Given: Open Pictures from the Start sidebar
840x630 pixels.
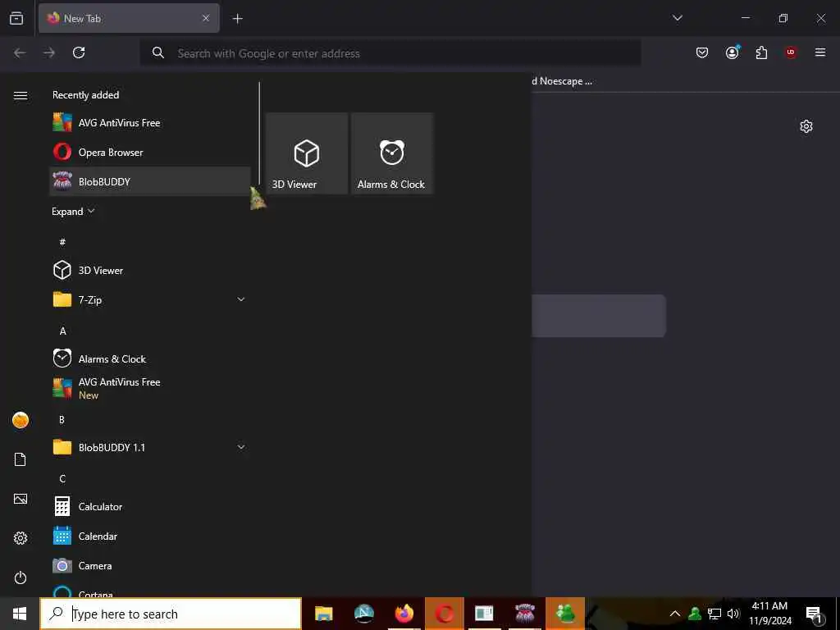Looking at the screenshot, I should point(21,499).
